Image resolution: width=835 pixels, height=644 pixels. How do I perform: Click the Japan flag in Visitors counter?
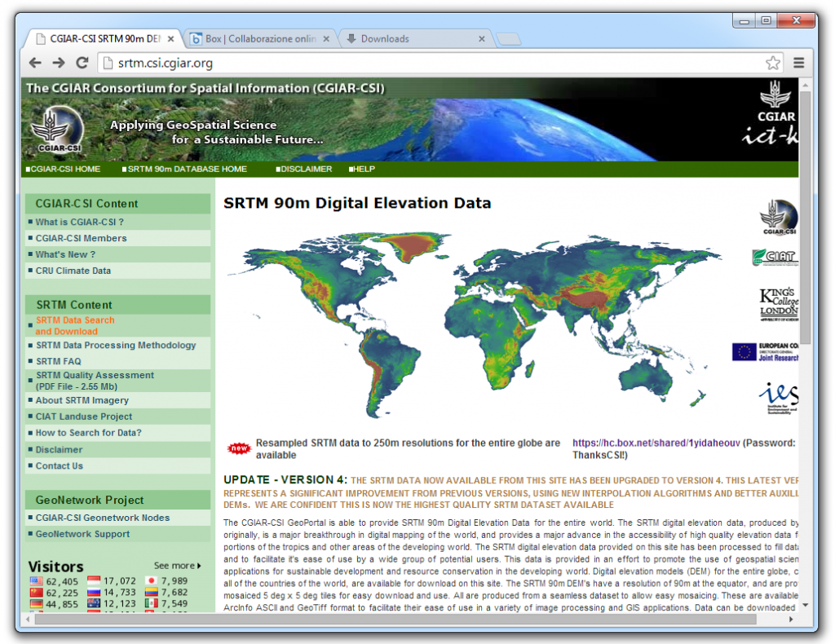(x=152, y=580)
